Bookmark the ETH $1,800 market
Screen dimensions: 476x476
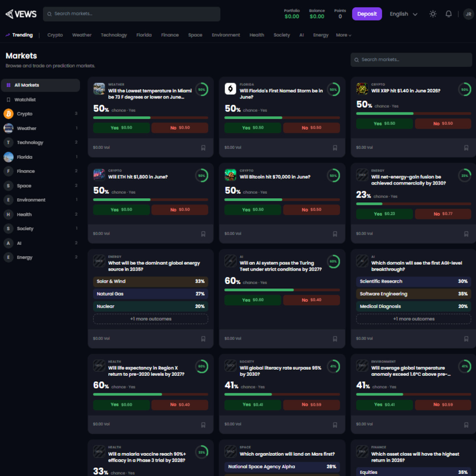pos(203,234)
